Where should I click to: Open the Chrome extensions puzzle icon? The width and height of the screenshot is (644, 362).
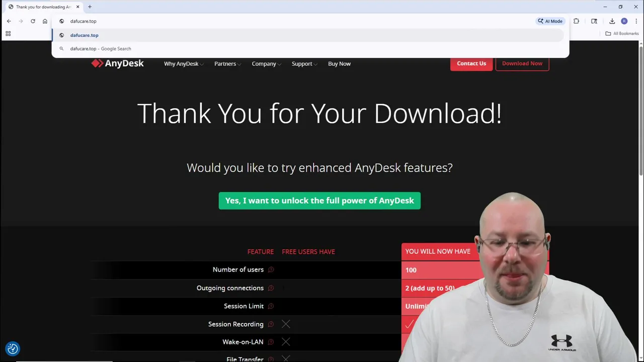coord(576,21)
